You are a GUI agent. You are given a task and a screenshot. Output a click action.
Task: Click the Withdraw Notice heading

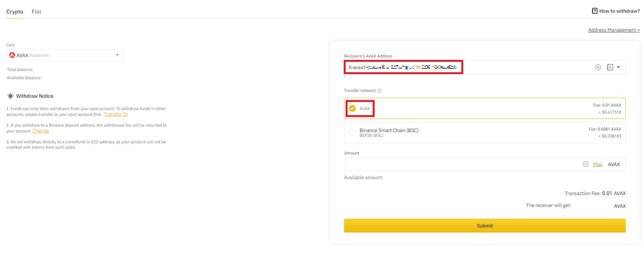coord(35,96)
